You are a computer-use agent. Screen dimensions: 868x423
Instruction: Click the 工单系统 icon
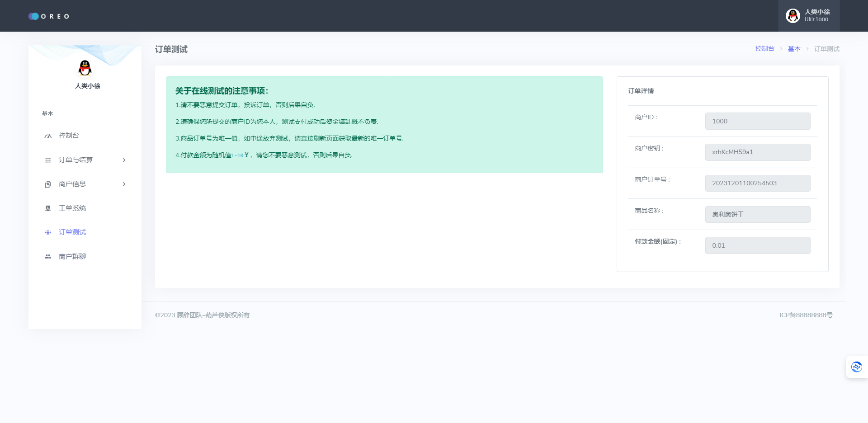click(48, 208)
